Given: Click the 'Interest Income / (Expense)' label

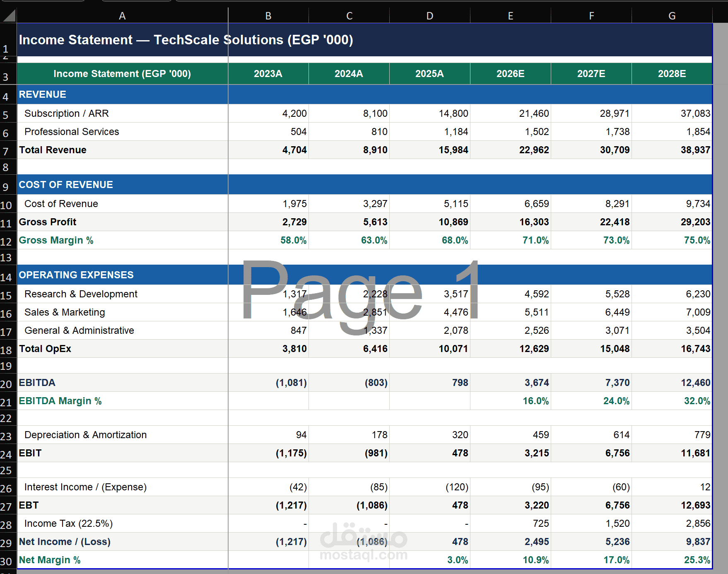Looking at the screenshot, I should 85,487.
